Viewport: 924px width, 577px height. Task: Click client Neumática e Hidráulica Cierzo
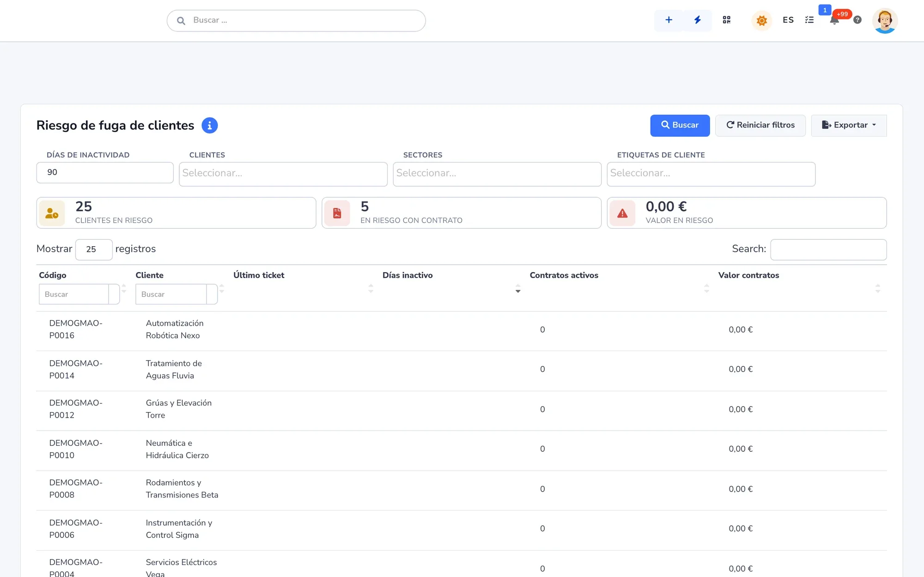pyautogui.click(x=177, y=449)
